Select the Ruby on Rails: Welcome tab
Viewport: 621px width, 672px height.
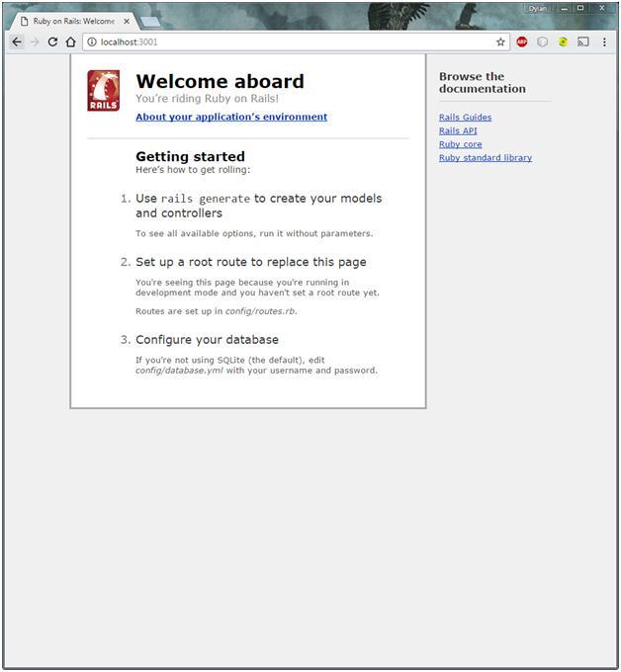coord(73,21)
